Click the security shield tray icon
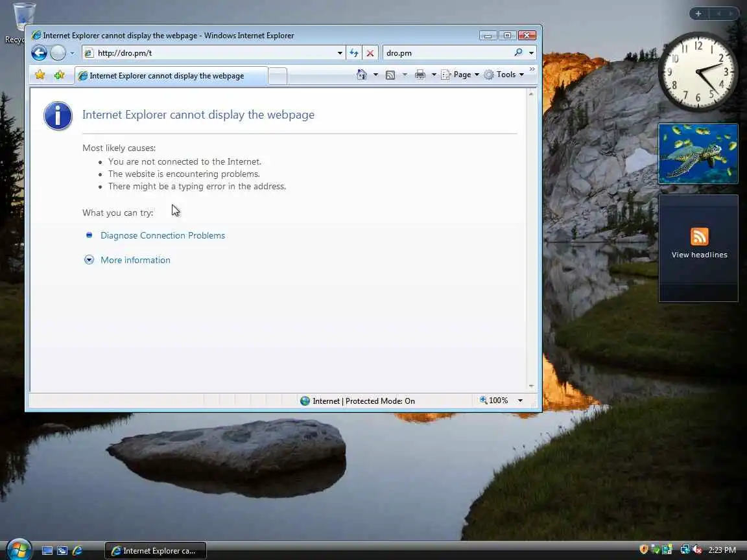The width and height of the screenshot is (747, 560). [x=644, y=550]
